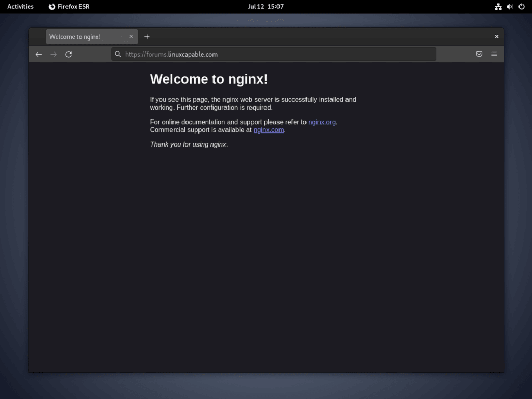The width and height of the screenshot is (532, 399).
Task: Open a new browser tab
Action: 147,36
